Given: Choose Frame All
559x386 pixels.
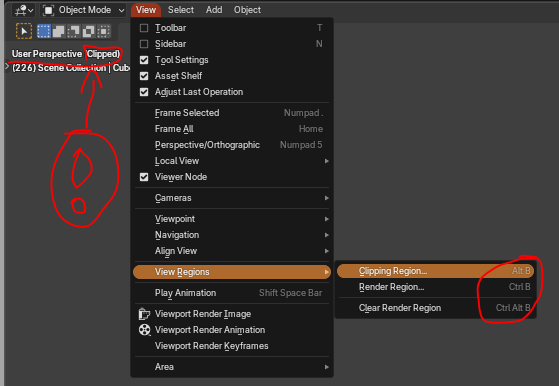Looking at the screenshot, I should coord(232,129).
